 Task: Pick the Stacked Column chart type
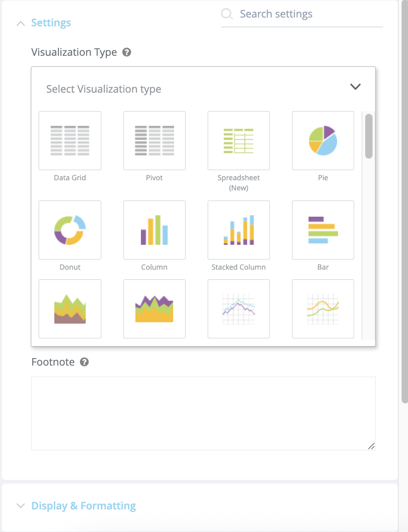coord(239,230)
